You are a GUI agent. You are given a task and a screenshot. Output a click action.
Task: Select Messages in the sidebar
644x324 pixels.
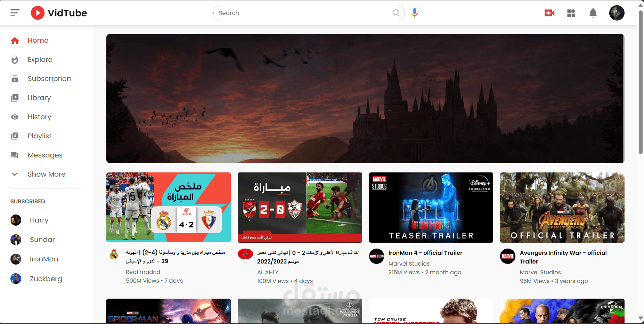pos(45,155)
